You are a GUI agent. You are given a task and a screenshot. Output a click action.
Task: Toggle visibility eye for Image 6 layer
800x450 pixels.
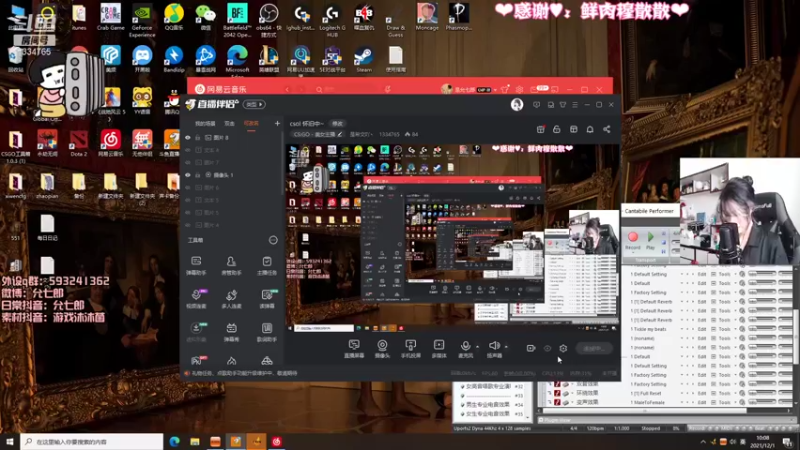click(188, 187)
